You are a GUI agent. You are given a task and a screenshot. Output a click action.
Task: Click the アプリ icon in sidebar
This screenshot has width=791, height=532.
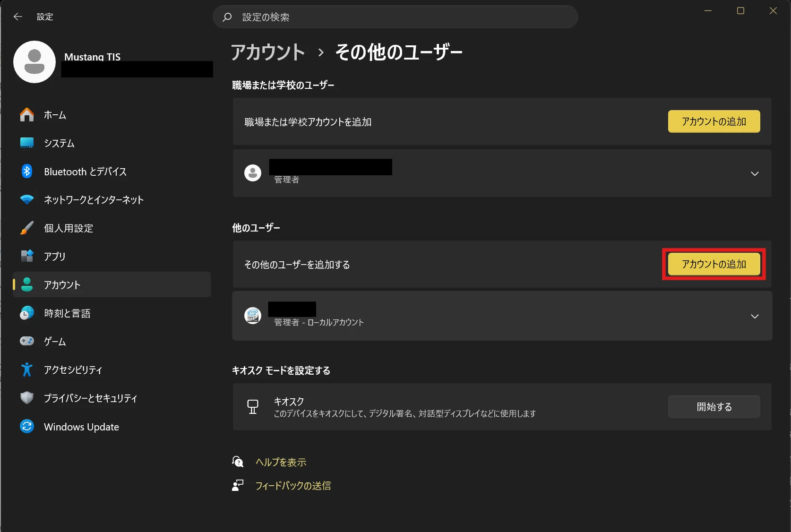tap(27, 257)
